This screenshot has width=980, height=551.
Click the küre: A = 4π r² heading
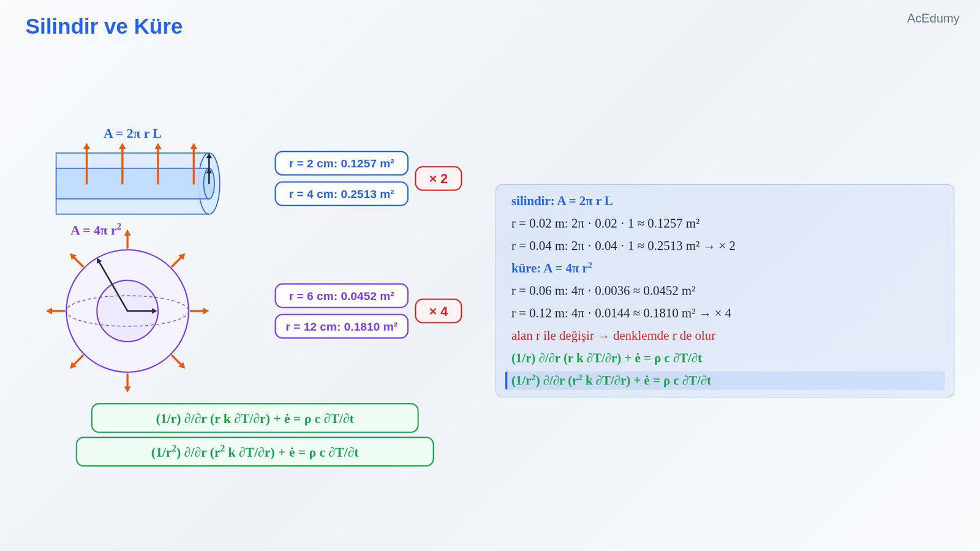point(552,268)
